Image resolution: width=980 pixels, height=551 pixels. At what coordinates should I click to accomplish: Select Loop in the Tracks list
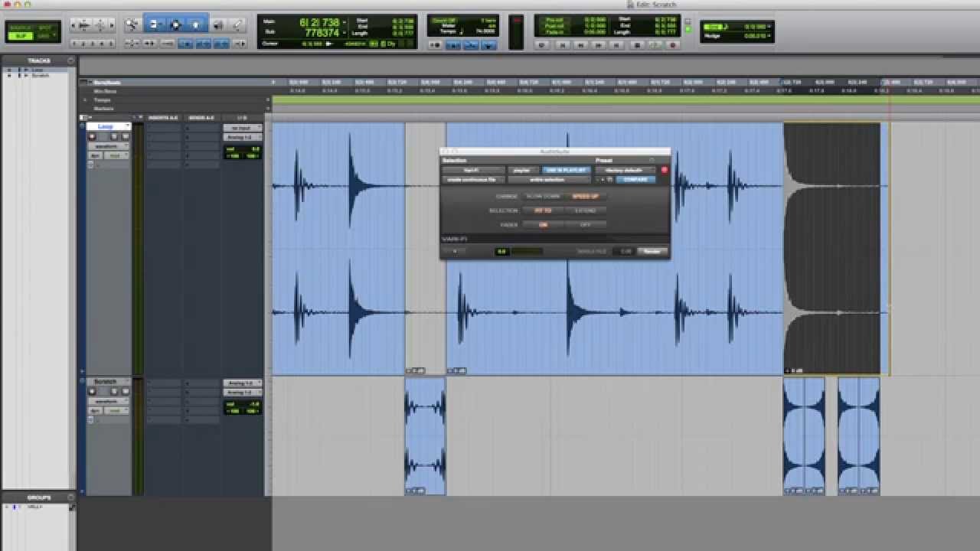[37, 69]
